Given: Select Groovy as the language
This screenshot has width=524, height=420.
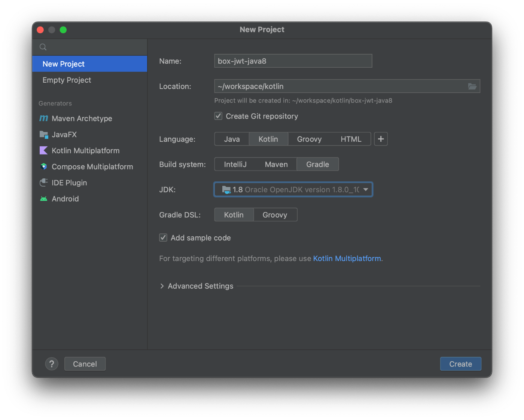Looking at the screenshot, I should 309,139.
